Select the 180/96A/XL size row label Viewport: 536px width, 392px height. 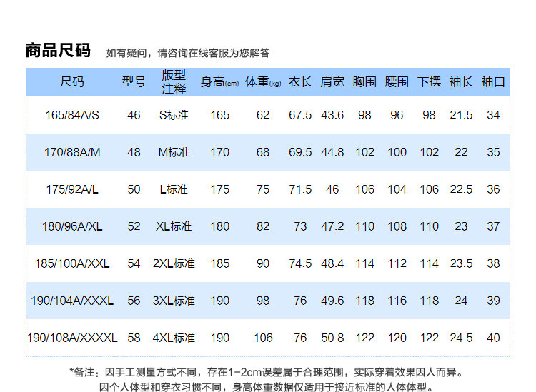tap(72, 226)
